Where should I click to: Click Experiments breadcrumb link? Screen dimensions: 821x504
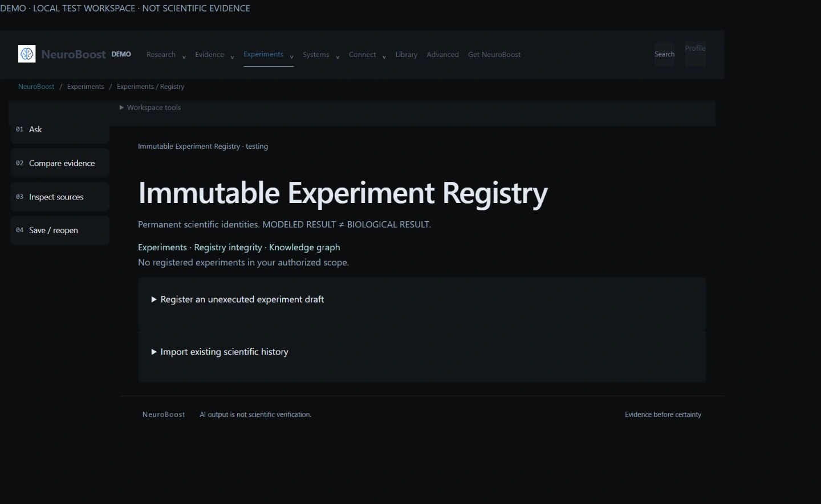(86, 87)
